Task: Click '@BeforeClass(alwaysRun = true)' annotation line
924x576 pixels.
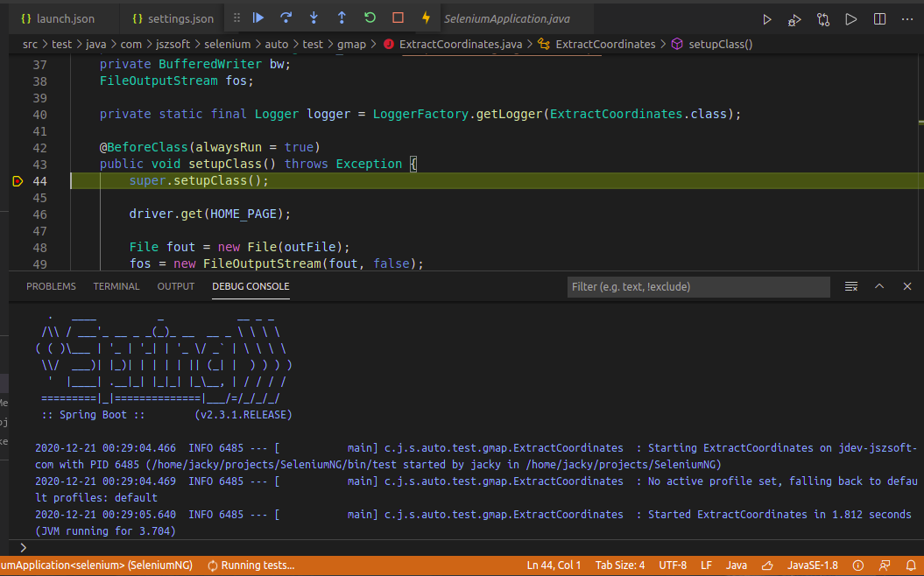Action: click(210, 147)
